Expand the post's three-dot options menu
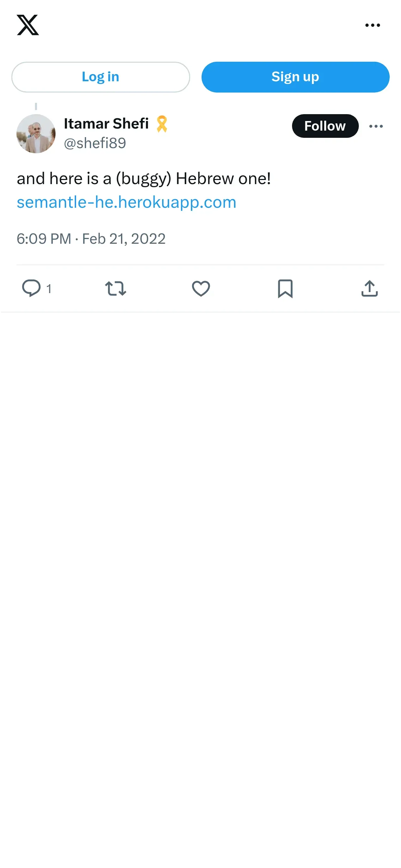401x868 pixels. [376, 126]
